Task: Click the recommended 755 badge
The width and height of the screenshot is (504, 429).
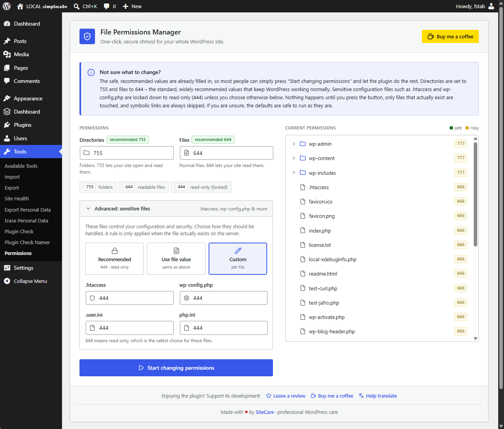Action: [x=128, y=140]
